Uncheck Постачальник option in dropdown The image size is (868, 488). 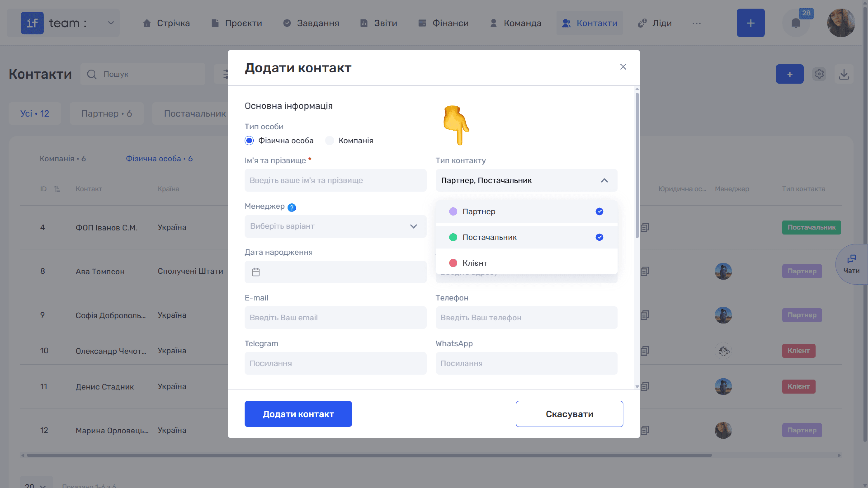(526, 237)
